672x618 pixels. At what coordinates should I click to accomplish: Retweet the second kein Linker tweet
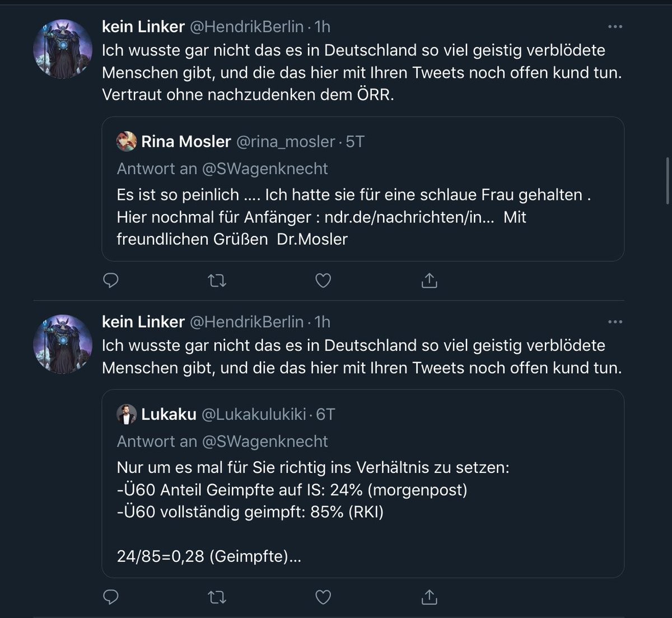(217, 597)
